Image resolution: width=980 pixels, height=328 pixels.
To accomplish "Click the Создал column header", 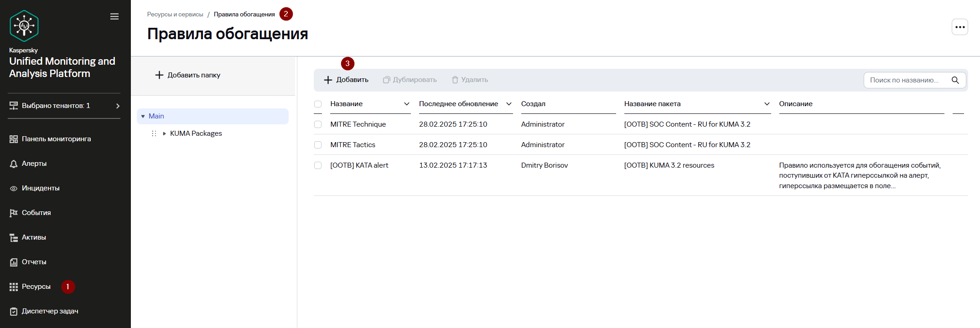I will [x=533, y=104].
